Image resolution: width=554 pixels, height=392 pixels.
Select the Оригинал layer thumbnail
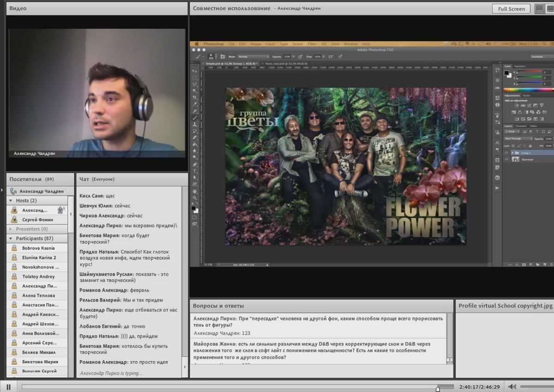click(517, 159)
